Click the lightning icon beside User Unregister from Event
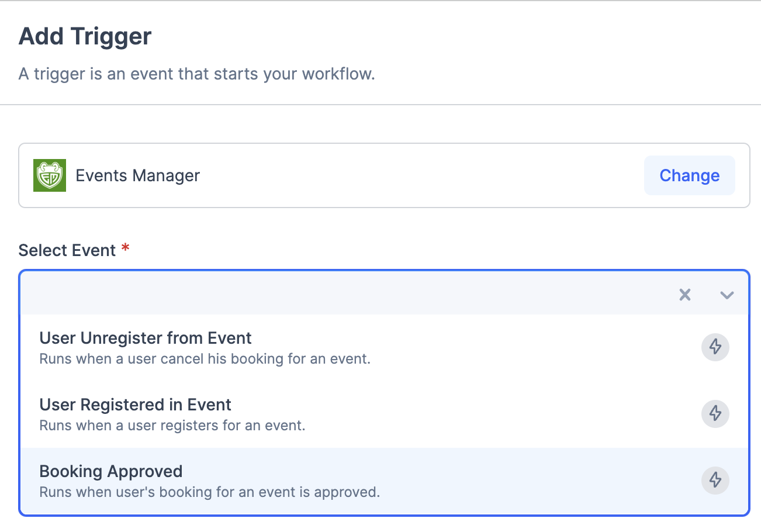Viewport: 761px width, 532px height. (715, 347)
